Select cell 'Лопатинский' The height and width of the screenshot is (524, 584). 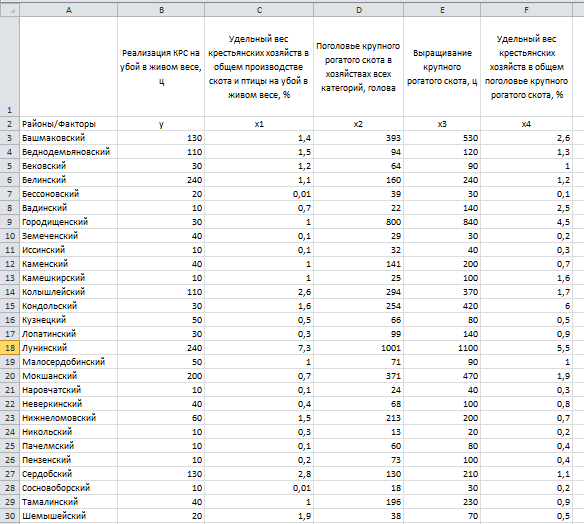tap(69, 334)
